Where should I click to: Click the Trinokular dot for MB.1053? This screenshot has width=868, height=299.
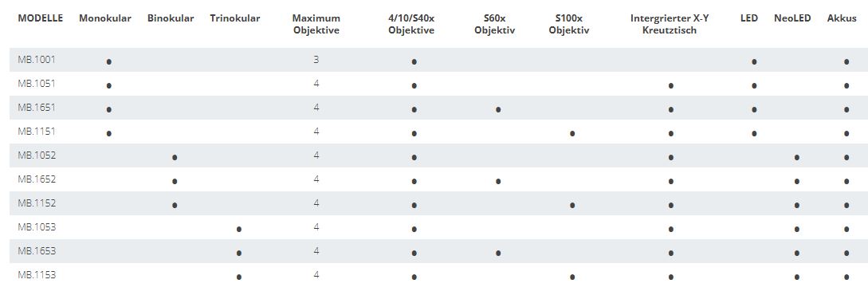[x=238, y=230]
